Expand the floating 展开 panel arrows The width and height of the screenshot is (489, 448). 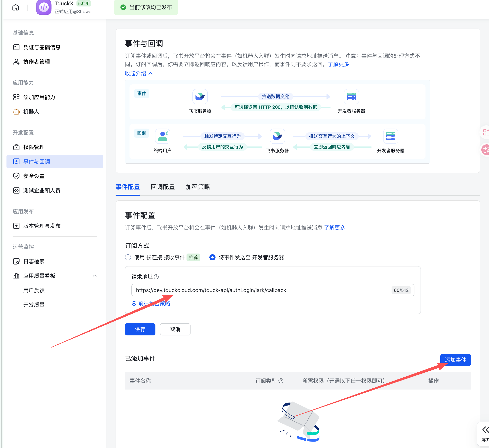coord(485,430)
